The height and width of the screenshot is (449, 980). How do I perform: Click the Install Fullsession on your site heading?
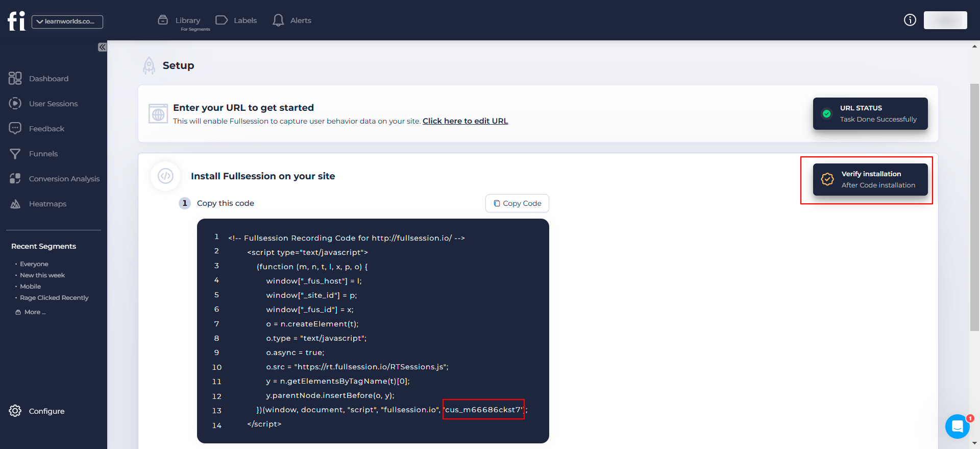(263, 176)
